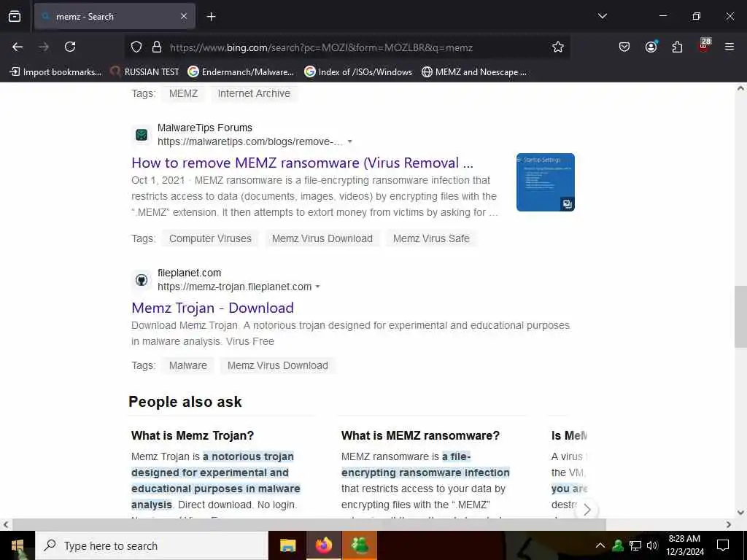
Task: Open tracking protection shield icon
Action: pos(136,47)
